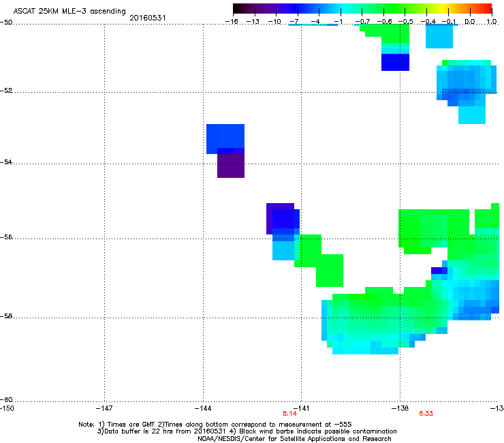Screen dimensions: 504x443
Task: Click the 'NOAA/NESDIS/Center for Satellite Applications' credit
Action: (x=272, y=439)
